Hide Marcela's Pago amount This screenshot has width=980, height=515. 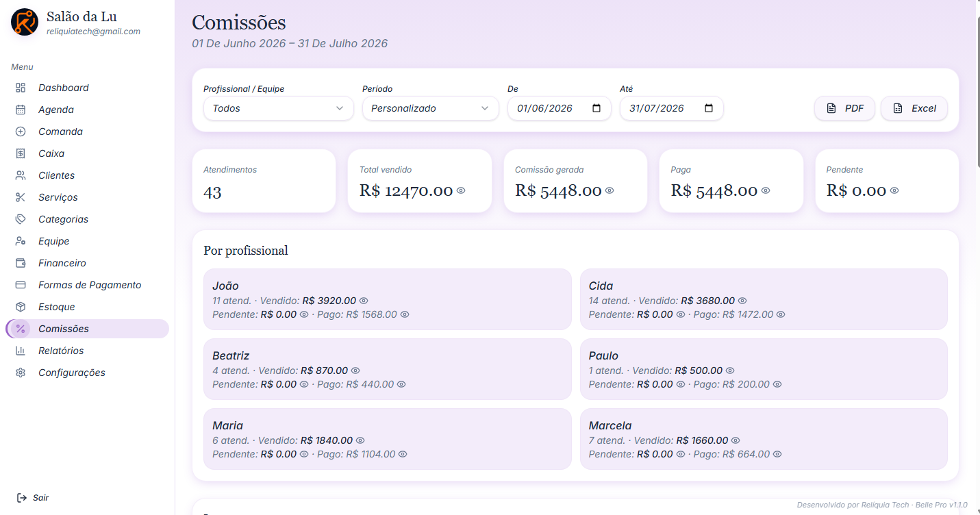click(x=777, y=454)
